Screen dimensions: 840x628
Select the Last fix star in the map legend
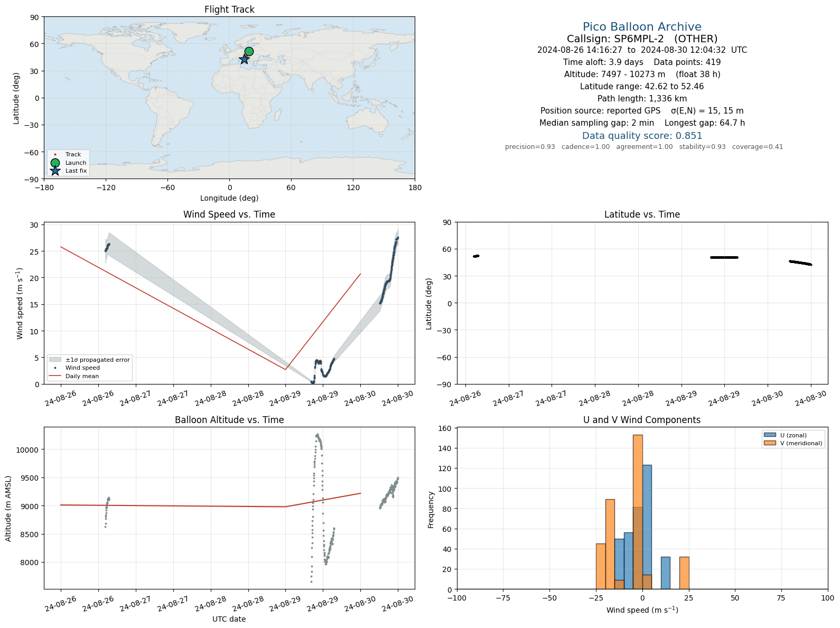click(x=55, y=171)
